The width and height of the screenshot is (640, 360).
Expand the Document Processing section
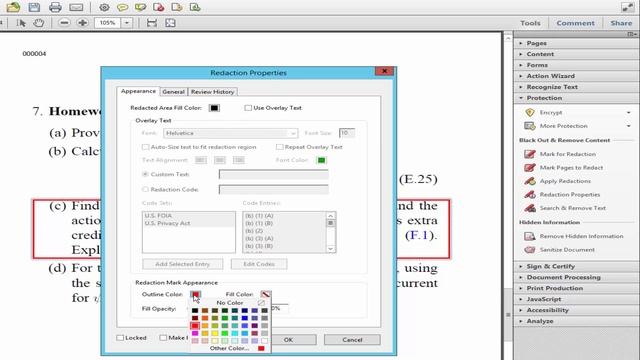point(576,277)
